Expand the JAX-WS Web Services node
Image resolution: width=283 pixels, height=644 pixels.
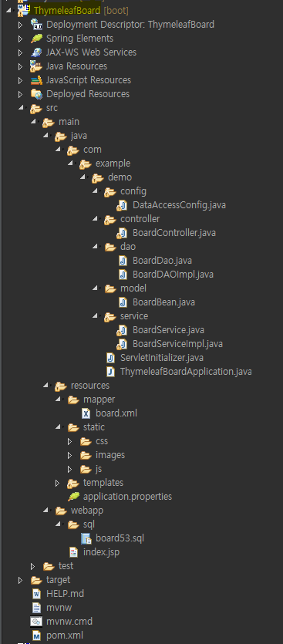pos(21,52)
